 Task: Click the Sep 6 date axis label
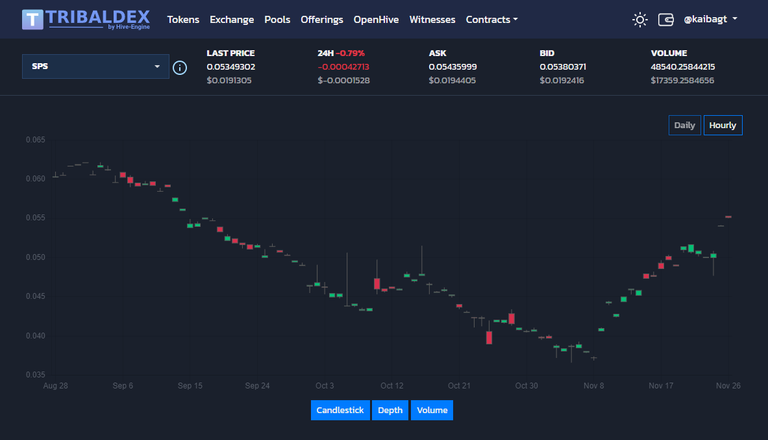(x=122, y=386)
